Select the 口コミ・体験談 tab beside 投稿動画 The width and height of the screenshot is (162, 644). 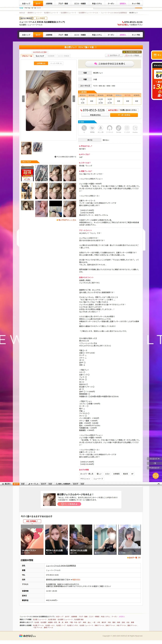pyautogui.click(x=63, y=56)
